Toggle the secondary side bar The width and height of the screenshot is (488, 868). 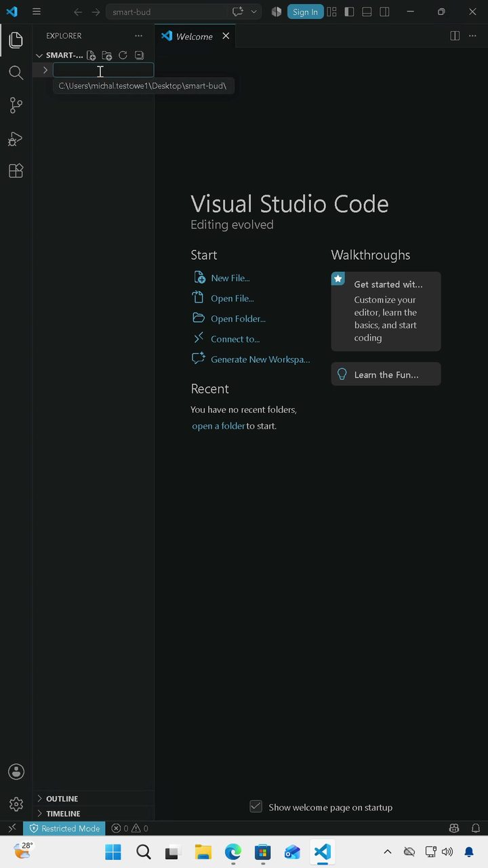pos(384,12)
